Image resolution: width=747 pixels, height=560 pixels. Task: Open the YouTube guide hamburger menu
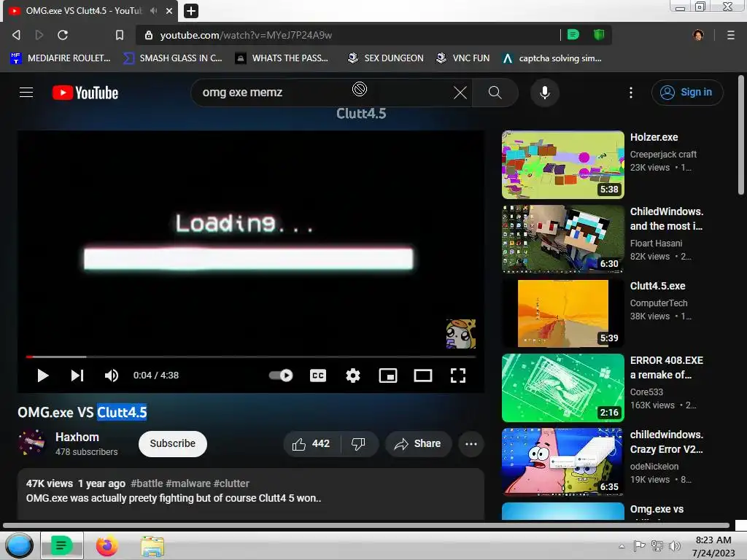(x=26, y=93)
